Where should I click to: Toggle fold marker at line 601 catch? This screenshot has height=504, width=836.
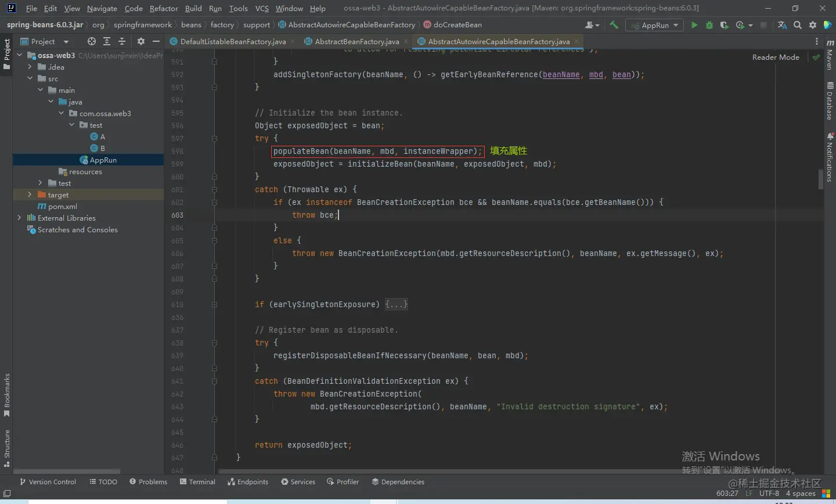click(214, 189)
